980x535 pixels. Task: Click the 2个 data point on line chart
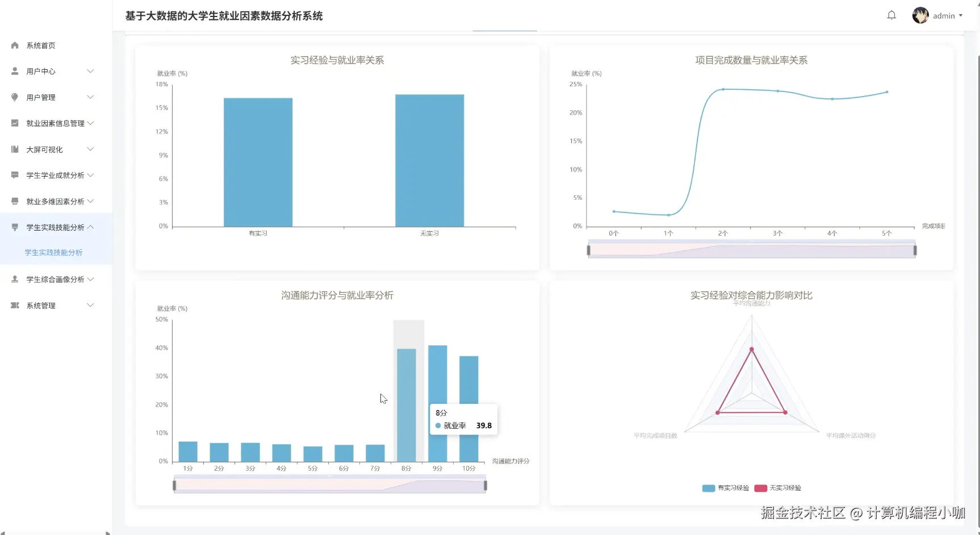pyautogui.click(x=723, y=89)
